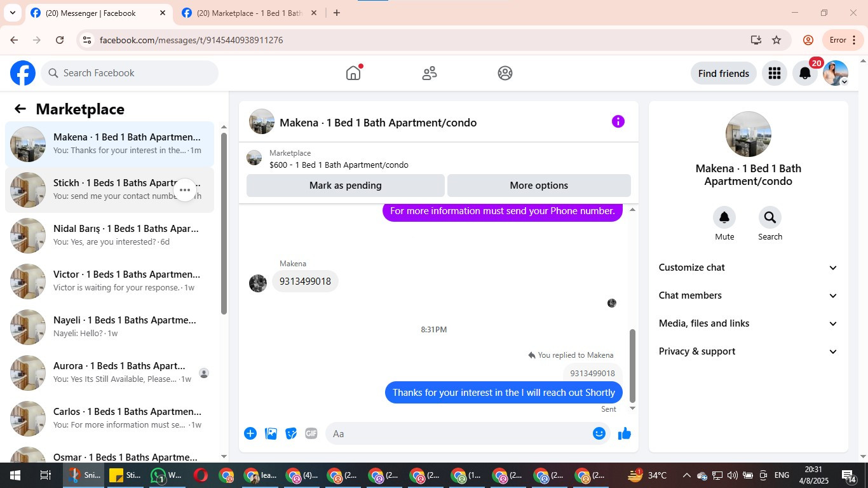This screenshot has height=488, width=868.
Task: Open Windows notification center
Action: click(850, 475)
